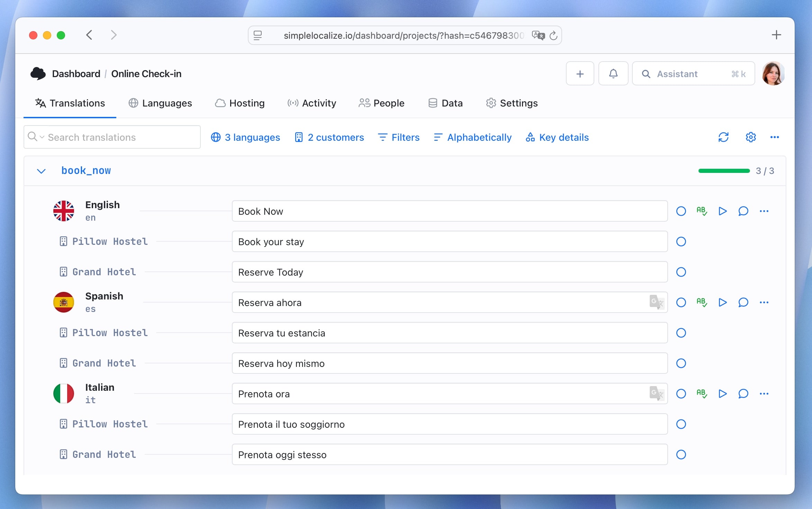Image resolution: width=812 pixels, height=509 pixels.
Task: Collapse the book_now key group
Action: [x=41, y=171]
